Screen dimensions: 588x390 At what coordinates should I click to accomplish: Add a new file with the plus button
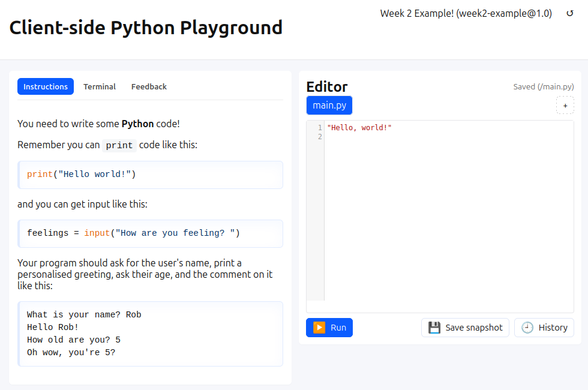(x=565, y=106)
